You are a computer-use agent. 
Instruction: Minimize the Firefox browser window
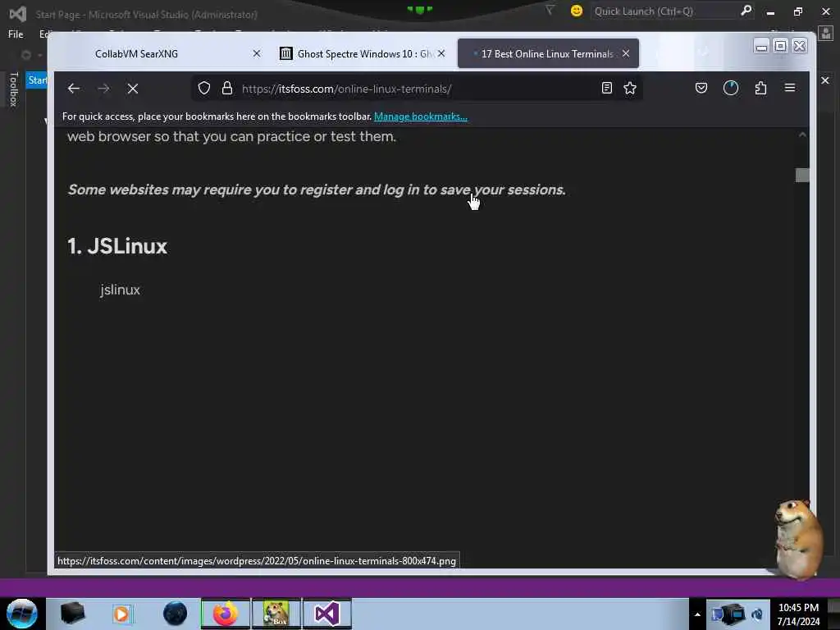point(761,47)
